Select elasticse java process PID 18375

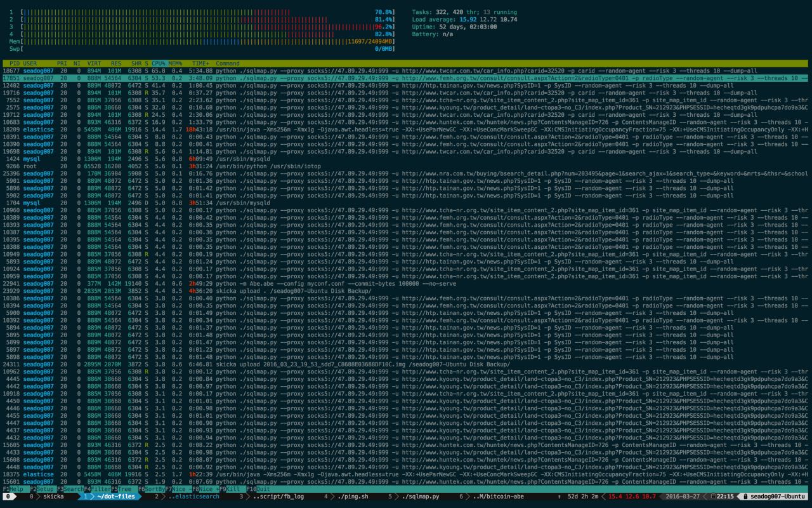(x=405, y=474)
